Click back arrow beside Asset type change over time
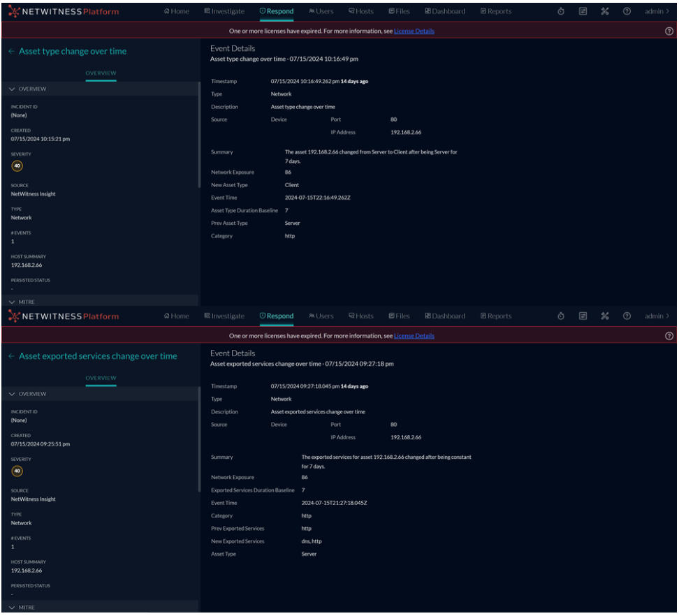Viewport: 679px width, 616px height. tap(10, 51)
